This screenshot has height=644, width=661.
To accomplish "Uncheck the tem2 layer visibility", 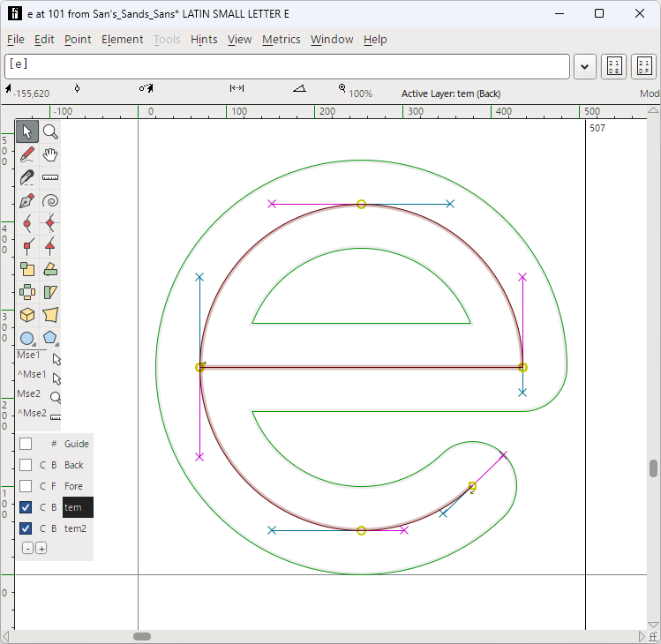I will pyautogui.click(x=26, y=528).
